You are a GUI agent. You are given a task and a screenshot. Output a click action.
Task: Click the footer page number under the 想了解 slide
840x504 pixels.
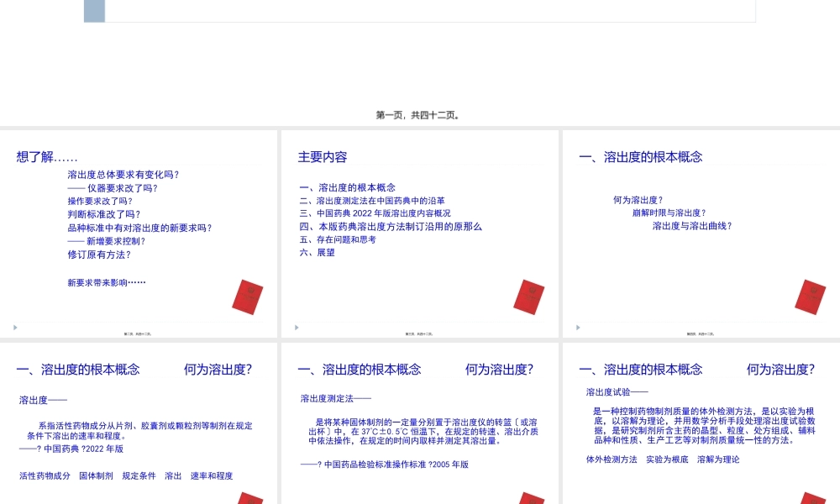(x=139, y=332)
